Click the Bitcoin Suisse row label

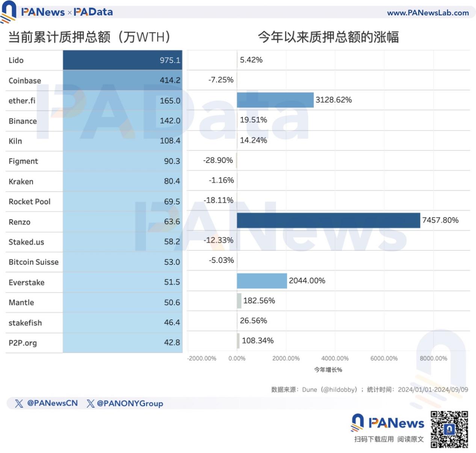click(33, 262)
